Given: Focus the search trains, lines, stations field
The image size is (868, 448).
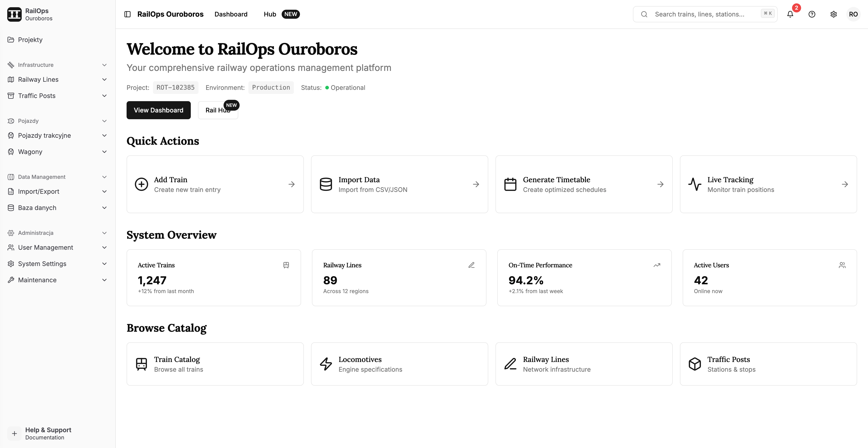Looking at the screenshot, I should (x=705, y=14).
